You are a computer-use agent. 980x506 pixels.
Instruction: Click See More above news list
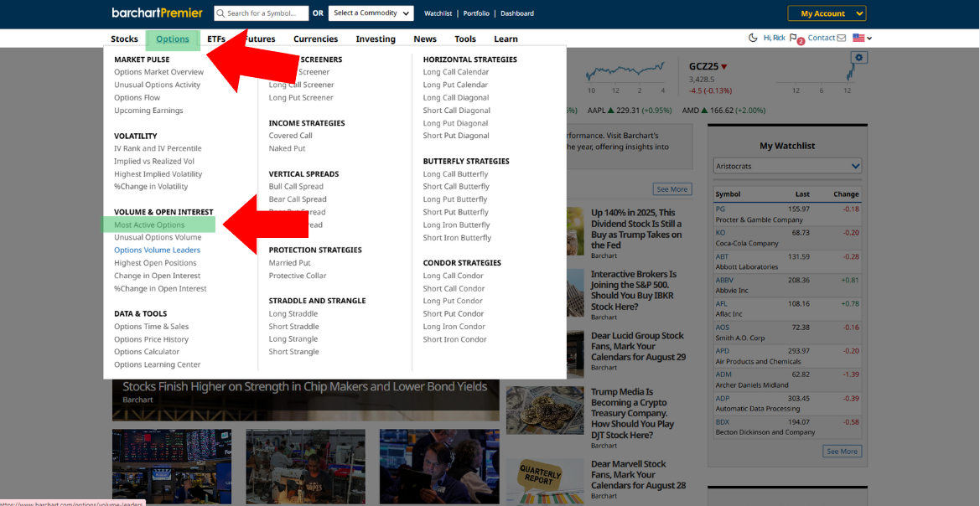point(671,189)
